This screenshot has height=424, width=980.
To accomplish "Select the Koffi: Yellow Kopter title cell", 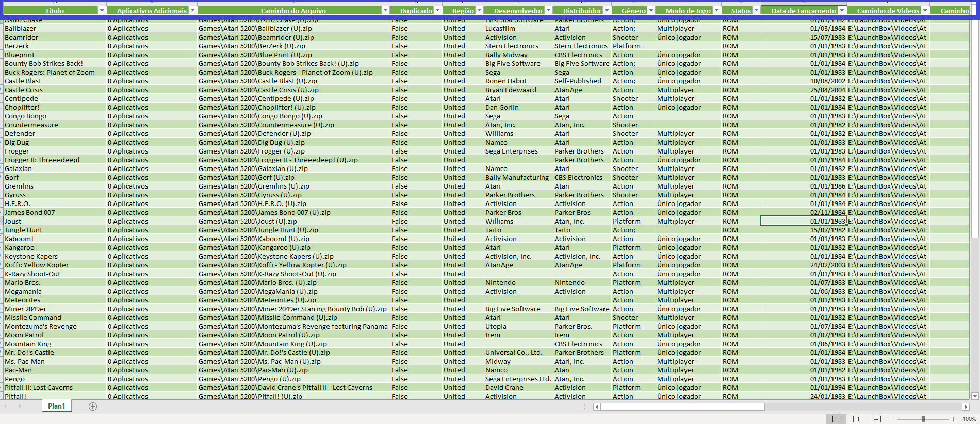I will click(x=54, y=265).
